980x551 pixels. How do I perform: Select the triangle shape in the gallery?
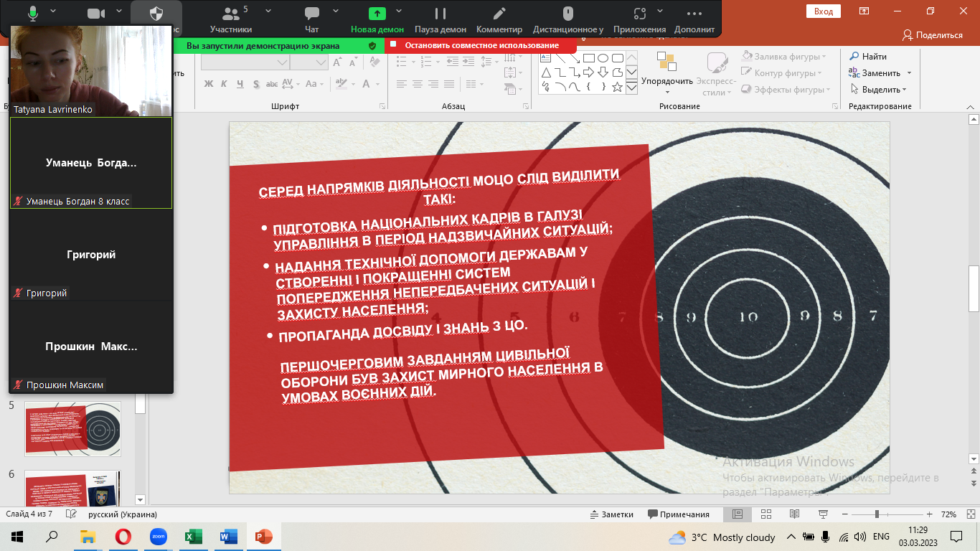546,72
